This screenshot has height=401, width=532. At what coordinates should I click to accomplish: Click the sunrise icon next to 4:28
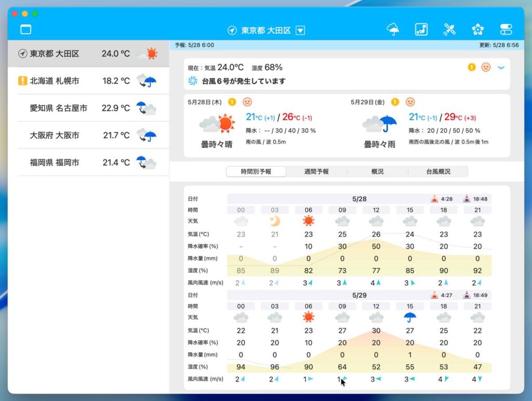tap(434, 199)
